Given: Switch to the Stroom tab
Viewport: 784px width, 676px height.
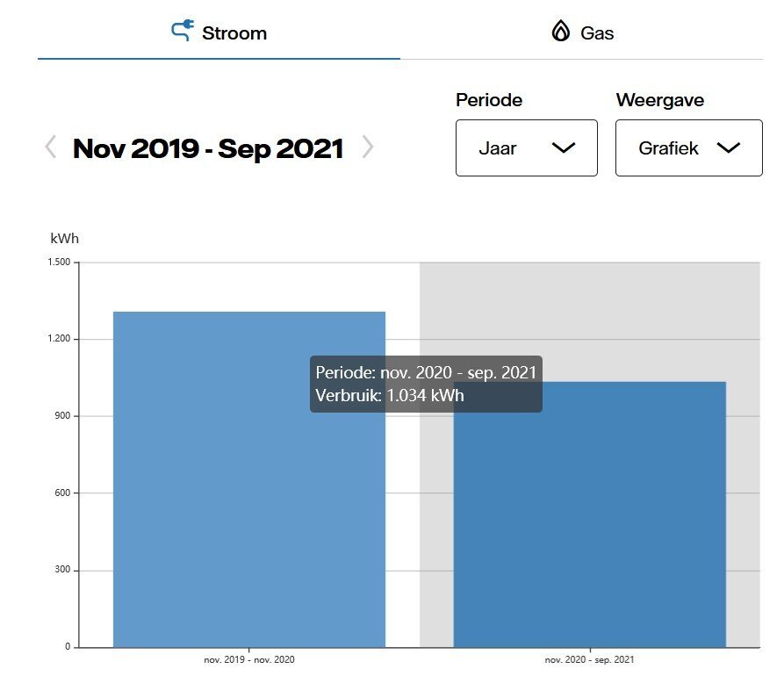Looking at the screenshot, I should [x=219, y=33].
